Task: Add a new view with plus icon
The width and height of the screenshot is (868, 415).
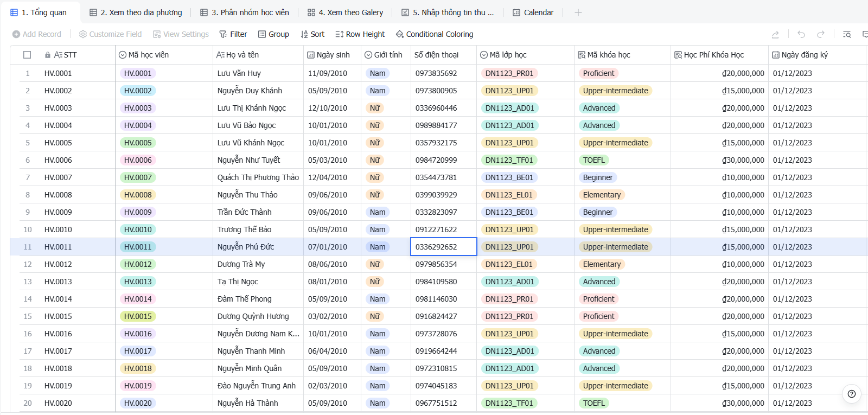Action: (x=578, y=12)
